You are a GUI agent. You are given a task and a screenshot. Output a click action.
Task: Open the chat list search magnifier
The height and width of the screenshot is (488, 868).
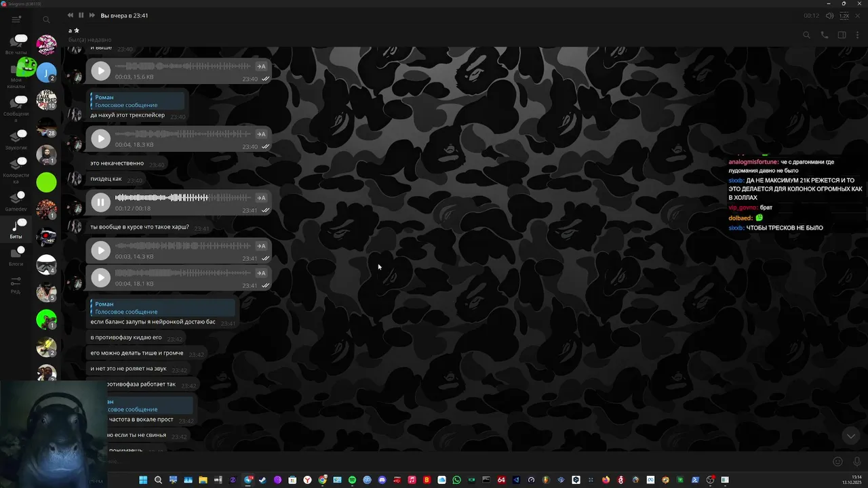tap(46, 20)
